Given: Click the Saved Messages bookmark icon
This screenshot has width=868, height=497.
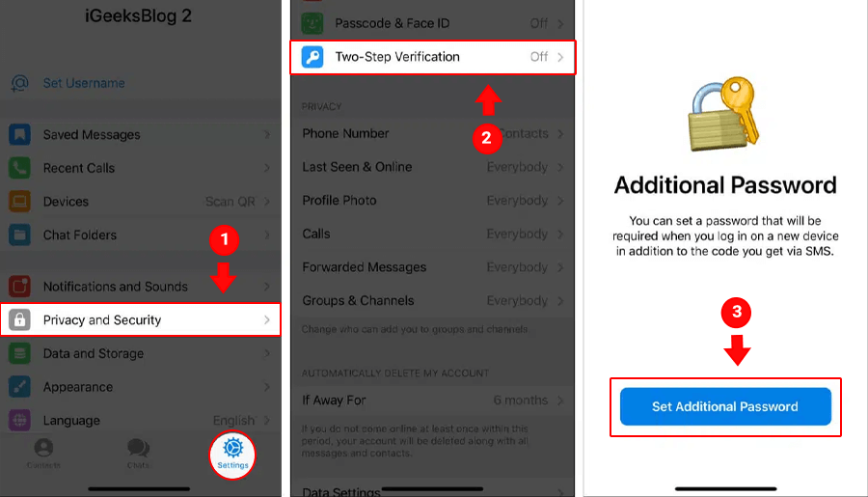Looking at the screenshot, I should pos(19,135).
